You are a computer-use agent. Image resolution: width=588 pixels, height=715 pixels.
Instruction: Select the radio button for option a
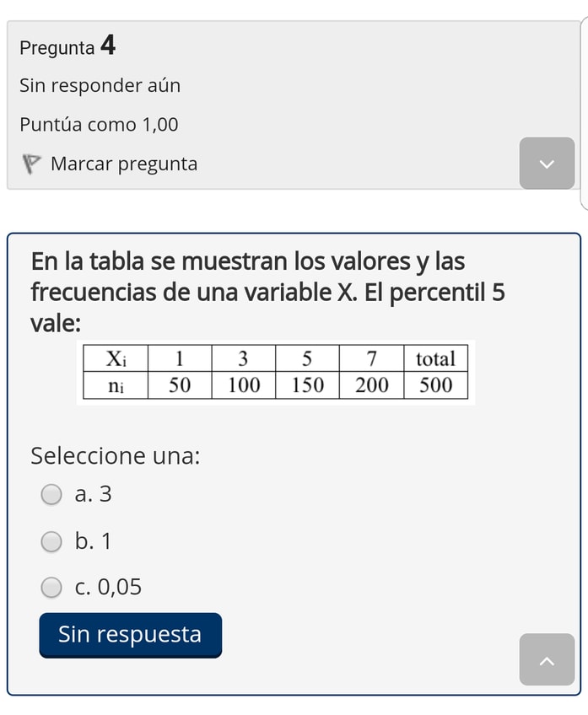point(51,494)
